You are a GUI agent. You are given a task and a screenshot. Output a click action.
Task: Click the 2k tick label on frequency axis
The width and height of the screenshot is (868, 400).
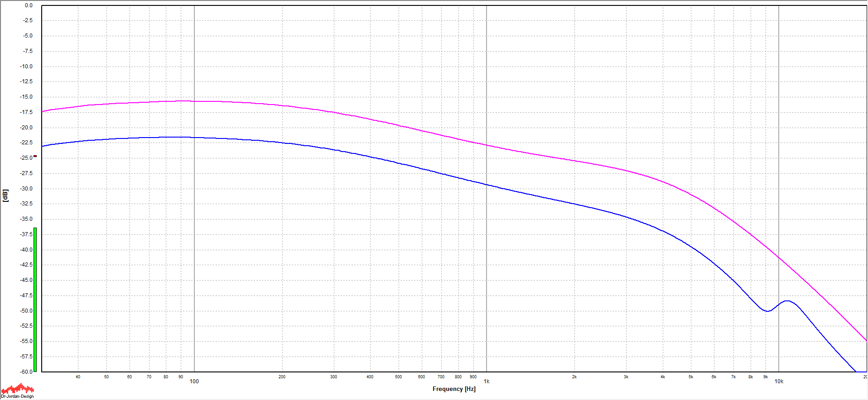574,377
